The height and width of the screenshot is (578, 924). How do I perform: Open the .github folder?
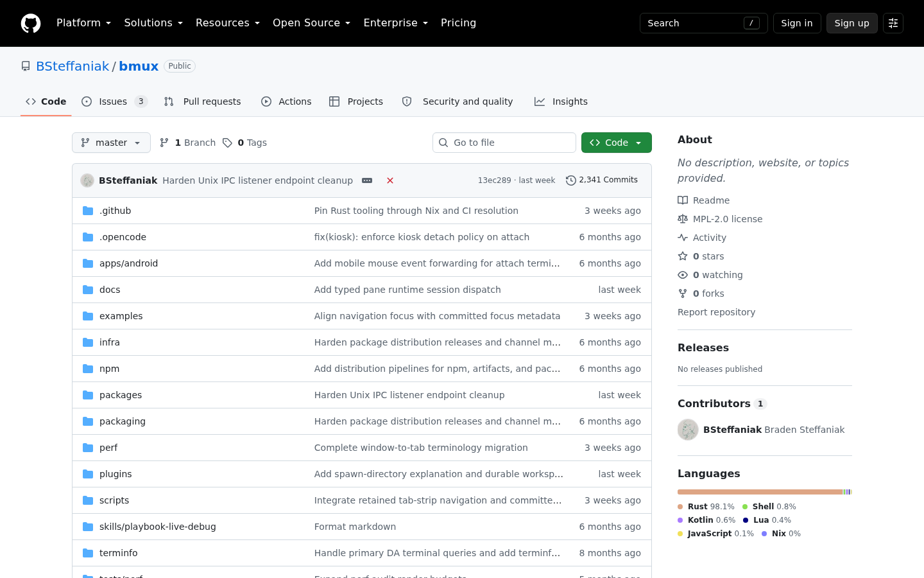tap(115, 211)
